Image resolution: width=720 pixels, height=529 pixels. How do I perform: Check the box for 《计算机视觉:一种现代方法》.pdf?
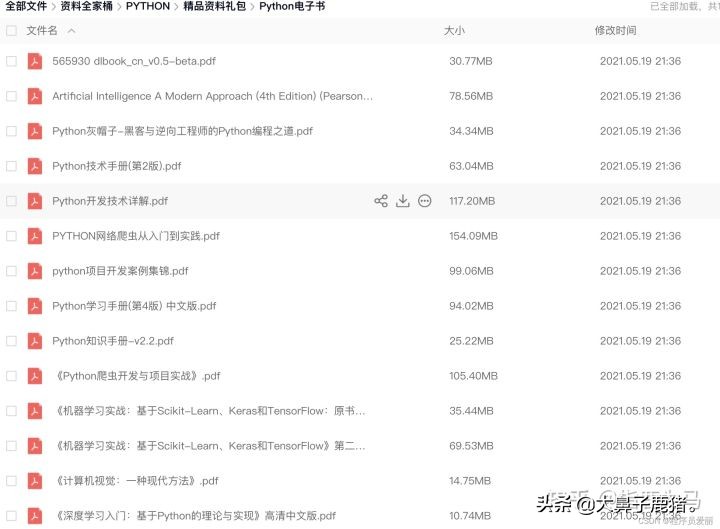(11, 481)
